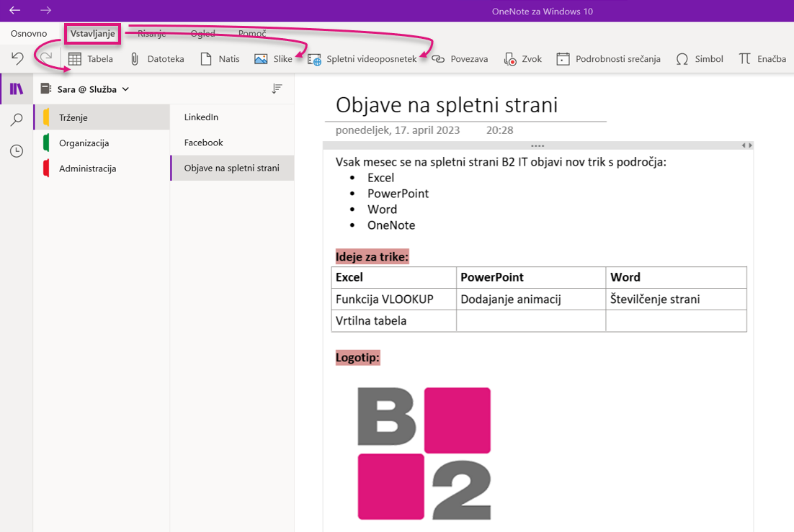Redo the last action
This screenshot has width=794, height=532.
click(x=46, y=58)
